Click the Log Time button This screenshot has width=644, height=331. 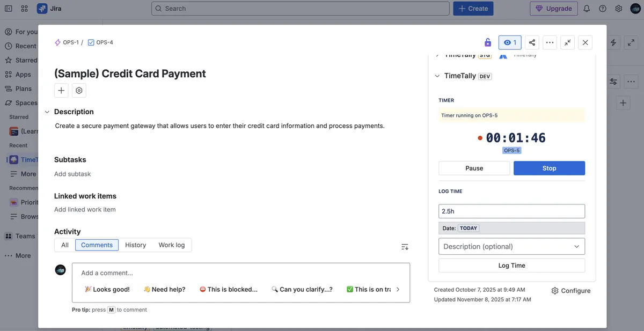[511, 266]
